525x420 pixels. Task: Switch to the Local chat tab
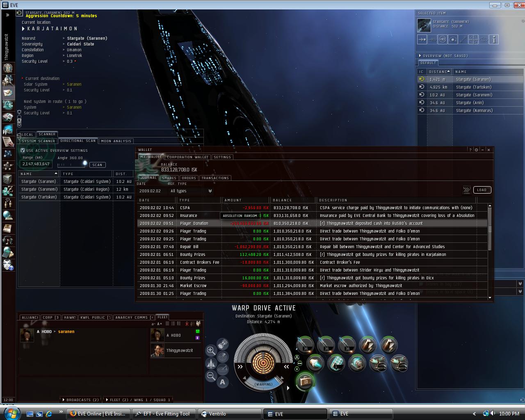[x=27, y=135]
